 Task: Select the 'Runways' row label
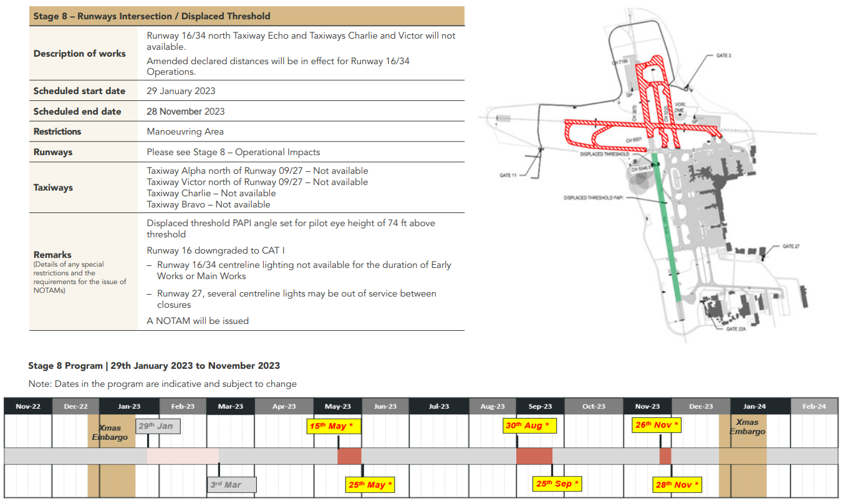click(x=53, y=152)
